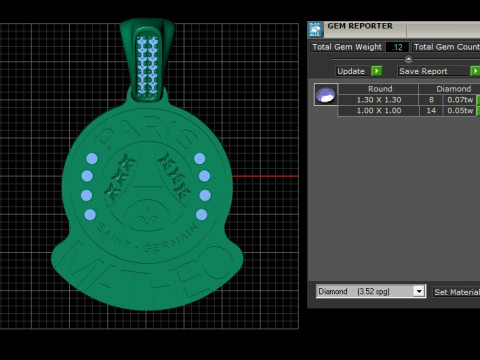Viewport: 480px width, 360px height.
Task: Click the Diamond column header
Action: [x=449, y=89]
